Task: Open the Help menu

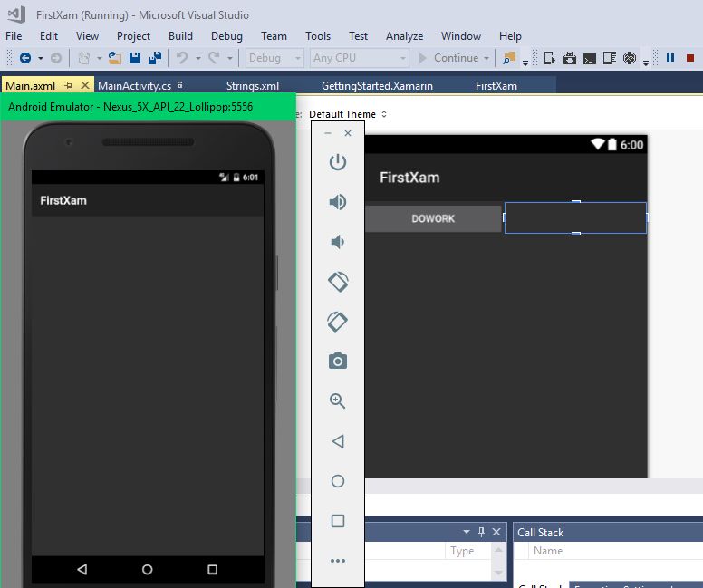Action: coord(510,36)
